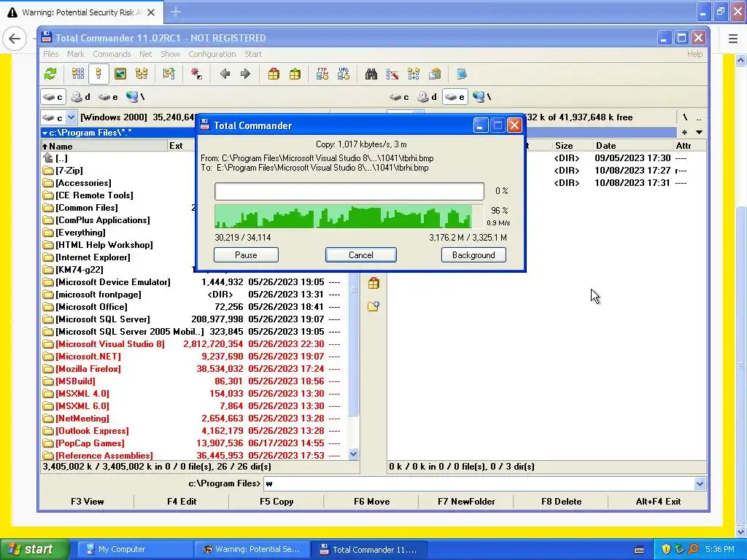The width and height of the screenshot is (747, 560).
Task: Open network neighborhood button in right panel
Action: point(481,97)
